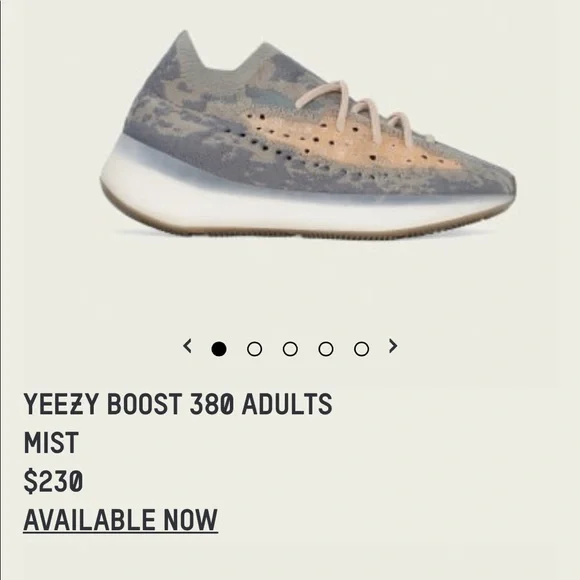Switch to the third carousel dot
580x580 pixels.
point(290,349)
